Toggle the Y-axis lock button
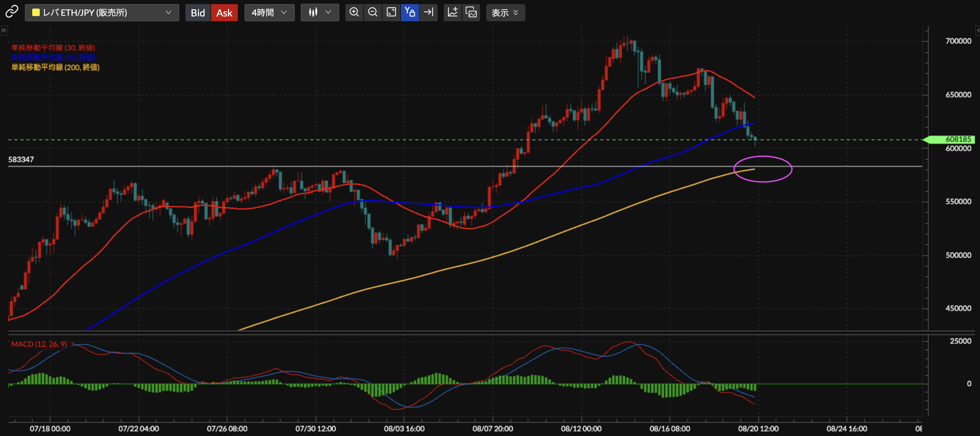This screenshot has width=980, height=436. click(410, 13)
